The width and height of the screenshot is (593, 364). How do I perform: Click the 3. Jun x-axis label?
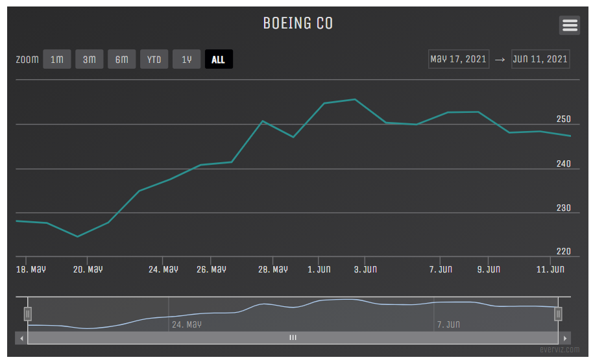(365, 269)
